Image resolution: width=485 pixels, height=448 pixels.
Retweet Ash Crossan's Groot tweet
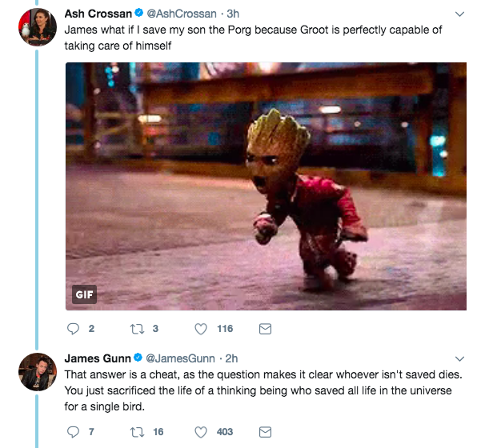tap(135, 329)
